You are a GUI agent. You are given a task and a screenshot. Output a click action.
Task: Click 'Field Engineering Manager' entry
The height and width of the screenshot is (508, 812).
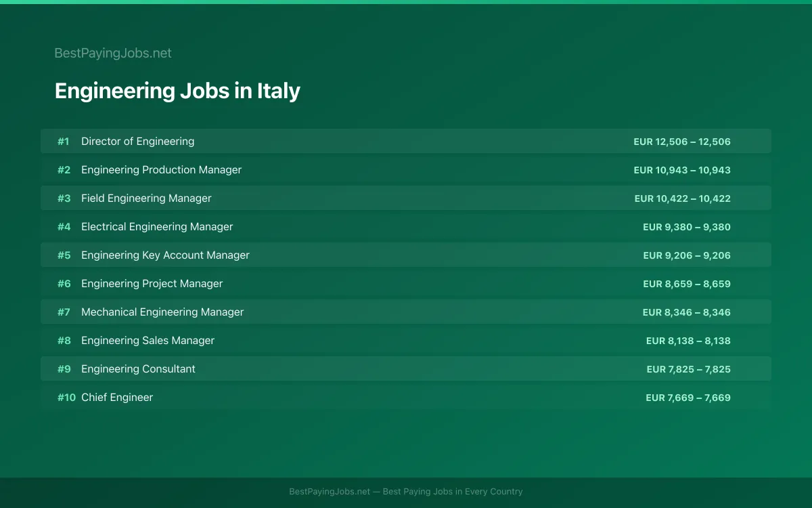(x=146, y=198)
